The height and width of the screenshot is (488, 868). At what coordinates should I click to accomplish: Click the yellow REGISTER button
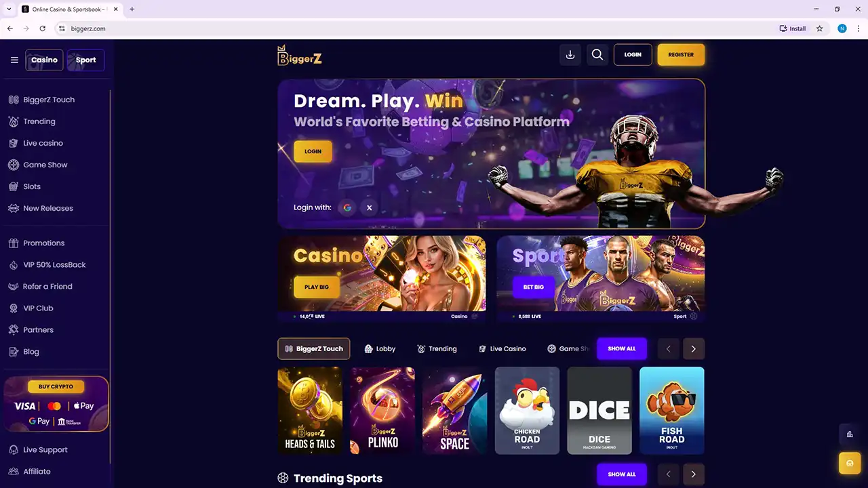point(681,54)
